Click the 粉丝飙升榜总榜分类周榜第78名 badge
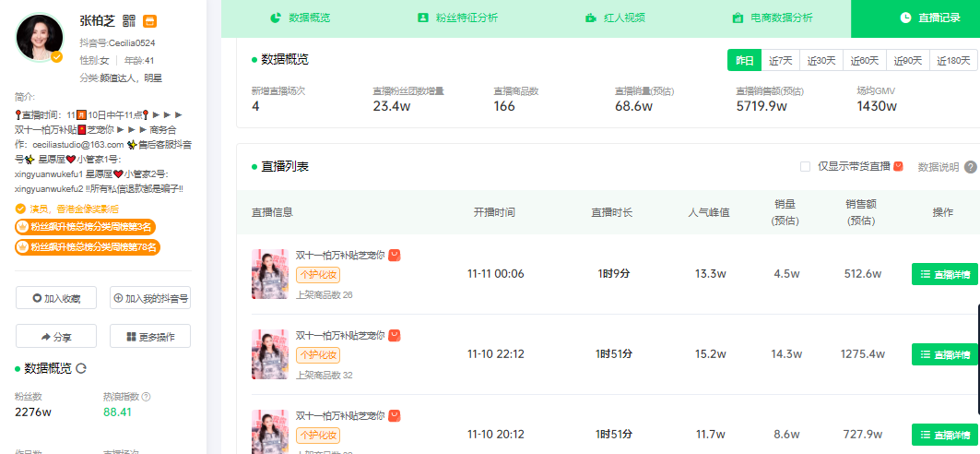The height and width of the screenshot is (454, 980). click(89, 247)
